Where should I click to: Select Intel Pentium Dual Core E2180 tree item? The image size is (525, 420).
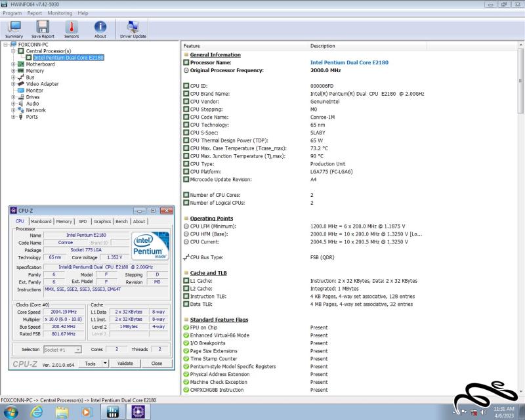69,58
